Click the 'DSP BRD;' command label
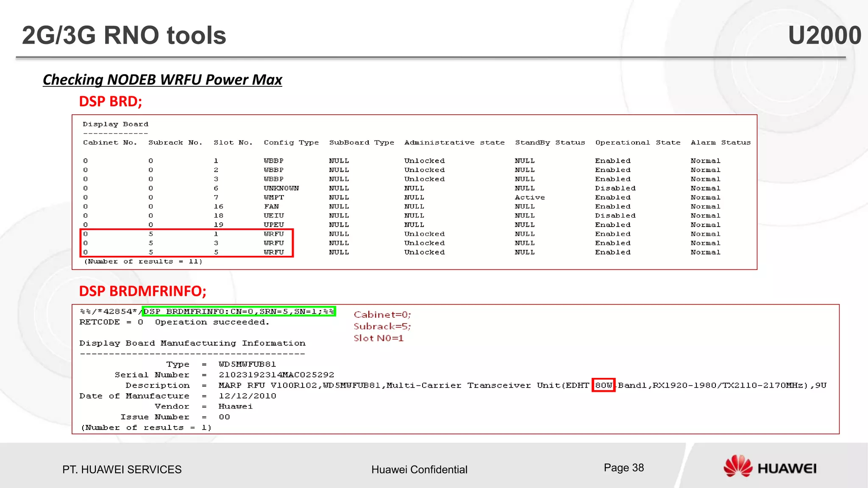The width and height of the screenshot is (868, 488). (111, 101)
